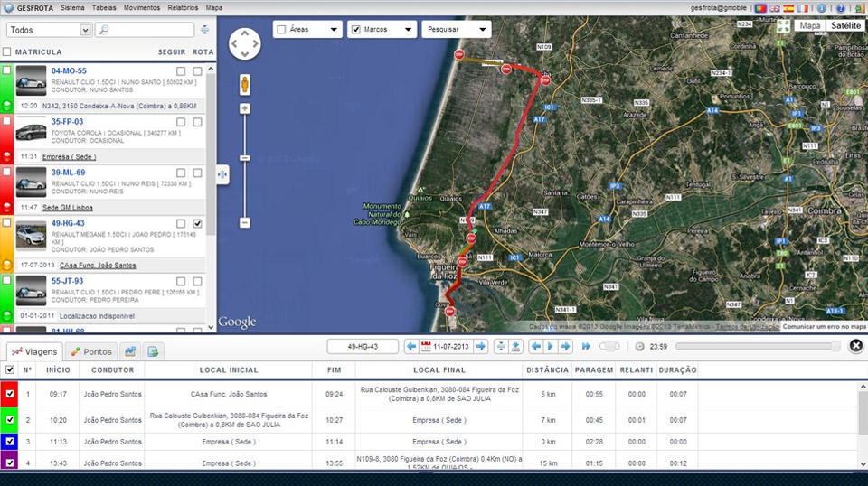Open vehicle 04-MO-55 link
The image size is (868, 486).
69,70
